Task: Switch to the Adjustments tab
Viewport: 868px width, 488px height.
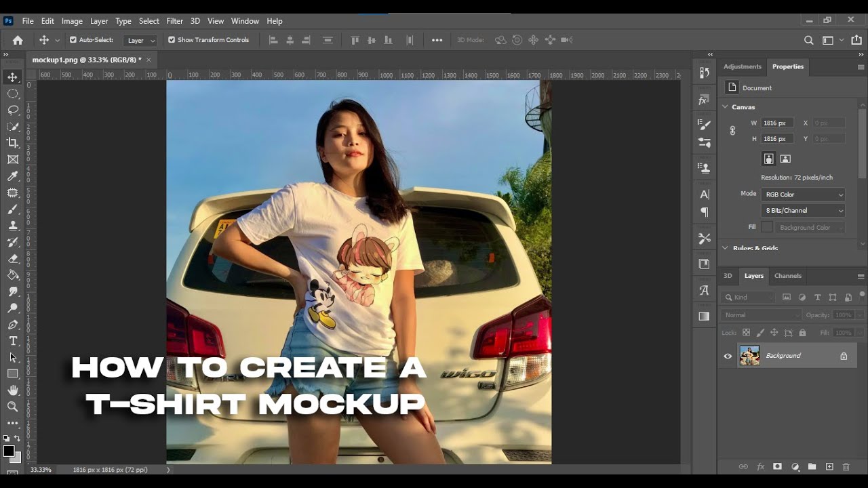Action: point(742,66)
